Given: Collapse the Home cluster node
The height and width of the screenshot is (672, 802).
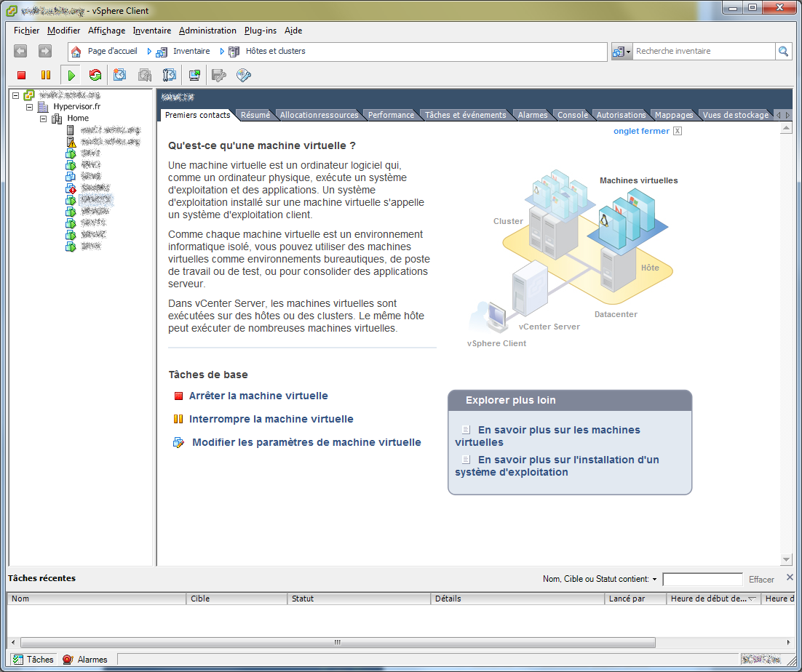Looking at the screenshot, I should click(44, 119).
